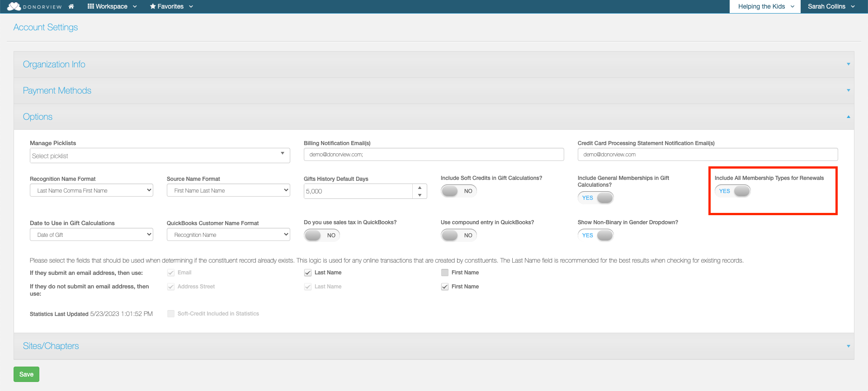Toggle Include General Memberships in Gift Calculations

click(595, 198)
